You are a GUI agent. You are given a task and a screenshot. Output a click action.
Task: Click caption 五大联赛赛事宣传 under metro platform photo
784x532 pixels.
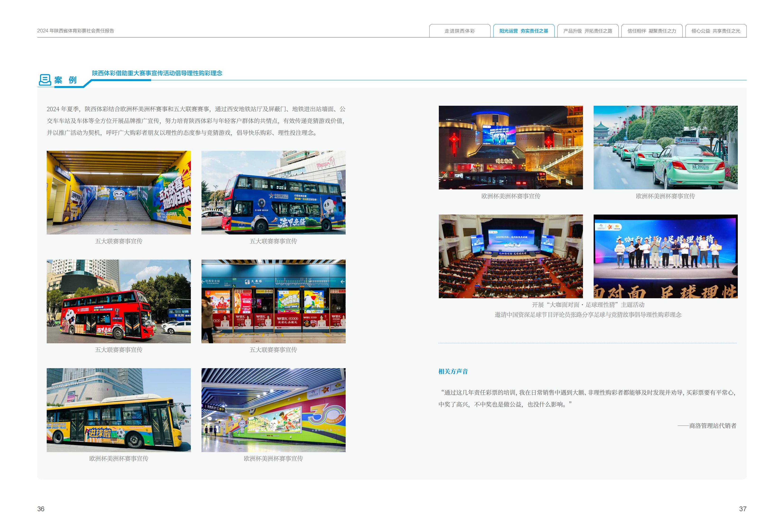[x=274, y=350]
